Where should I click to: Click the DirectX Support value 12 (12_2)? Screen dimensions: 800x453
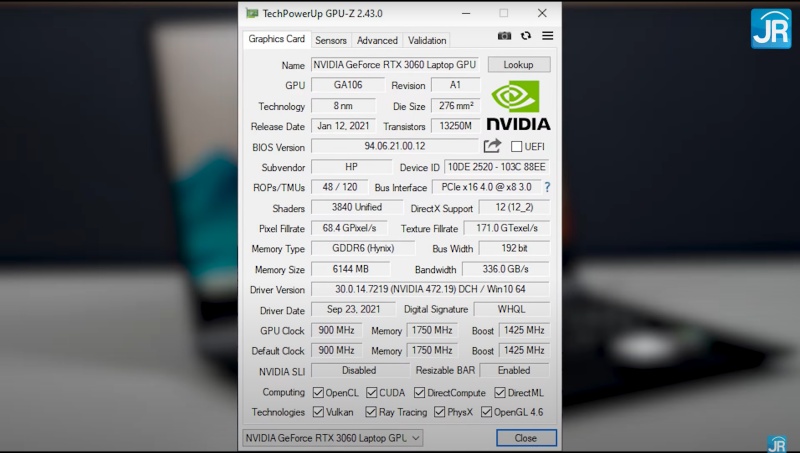point(514,207)
